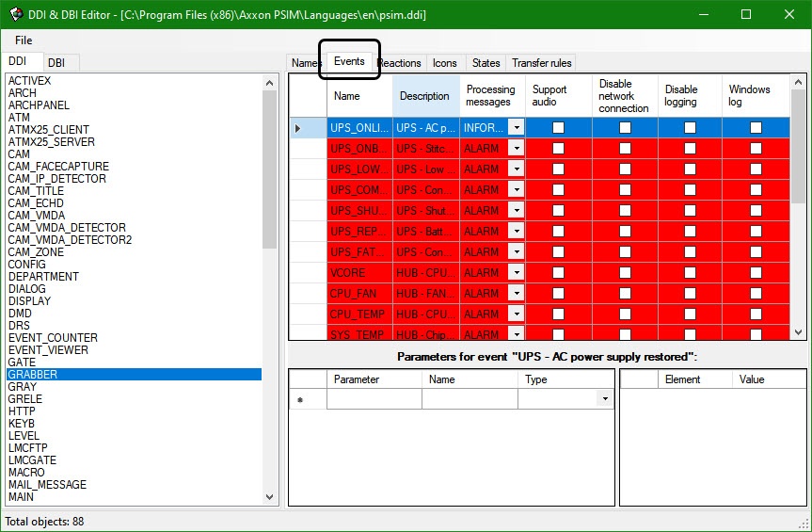Click the new row asterisk in parameters grid
The height and width of the screenshot is (532, 812).
[x=300, y=400]
